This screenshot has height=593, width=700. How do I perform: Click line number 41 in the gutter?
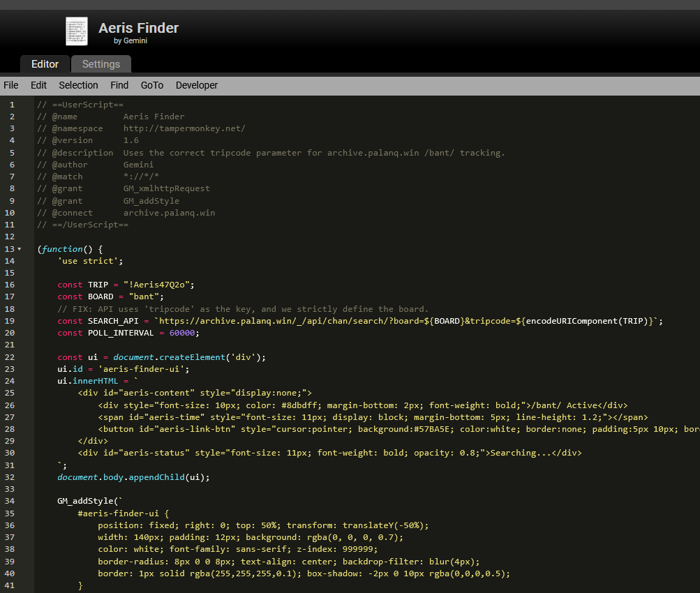[10, 585]
